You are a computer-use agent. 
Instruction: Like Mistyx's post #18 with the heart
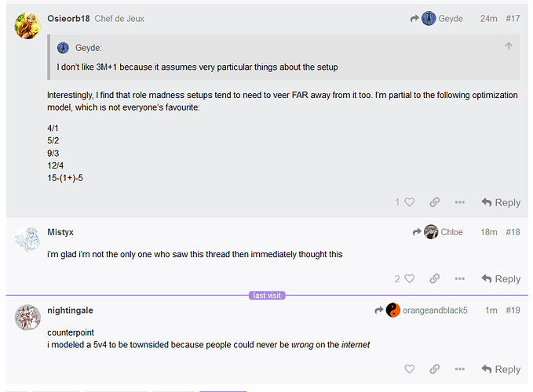click(409, 278)
